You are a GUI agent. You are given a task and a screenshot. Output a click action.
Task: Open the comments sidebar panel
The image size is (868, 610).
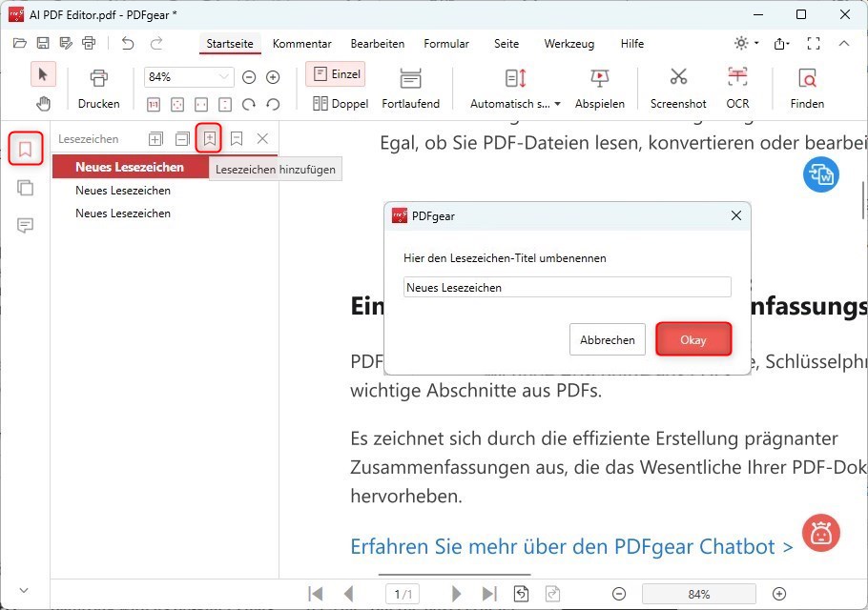(x=26, y=225)
